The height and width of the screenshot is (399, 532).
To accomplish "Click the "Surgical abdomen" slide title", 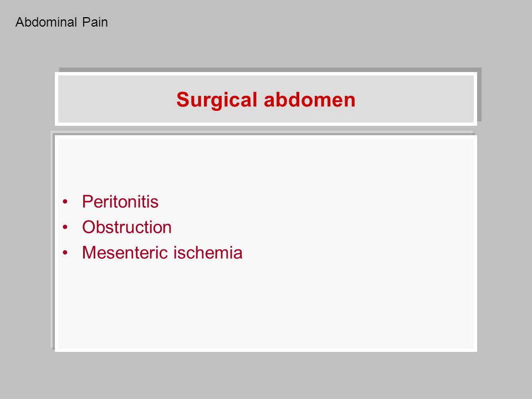I will pyautogui.click(x=265, y=100).
